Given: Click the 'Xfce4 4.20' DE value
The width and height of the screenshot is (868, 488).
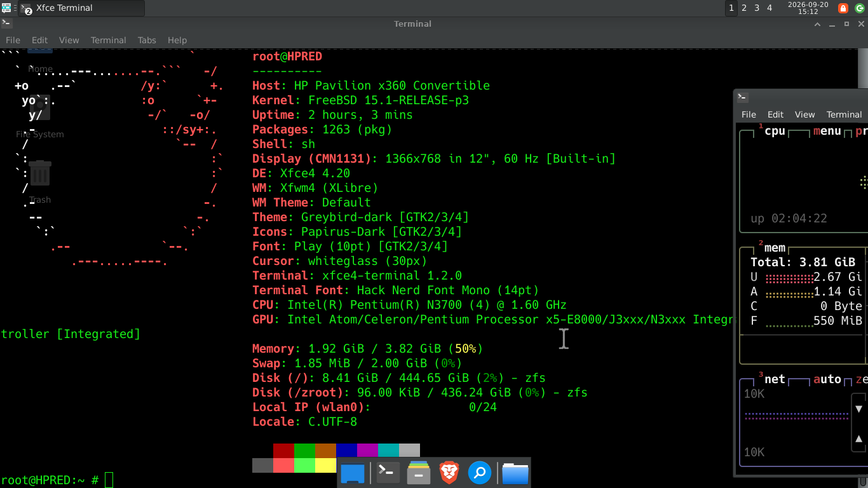Looking at the screenshot, I should point(315,173).
